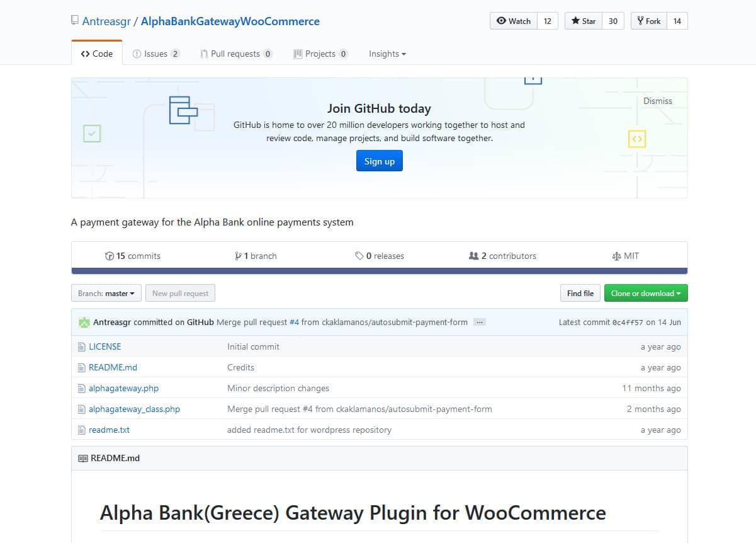Open the AlphaBankGatewayWooCommerce repository link

[230, 21]
